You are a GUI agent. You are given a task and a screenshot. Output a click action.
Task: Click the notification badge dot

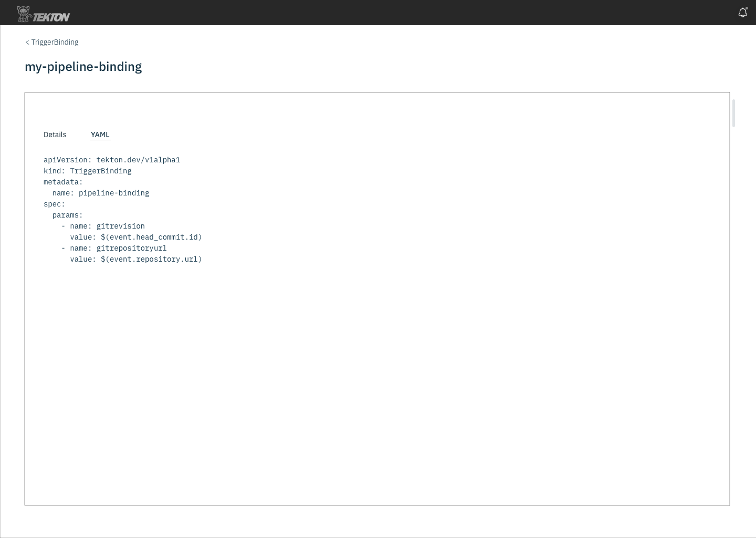click(x=747, y=7)
